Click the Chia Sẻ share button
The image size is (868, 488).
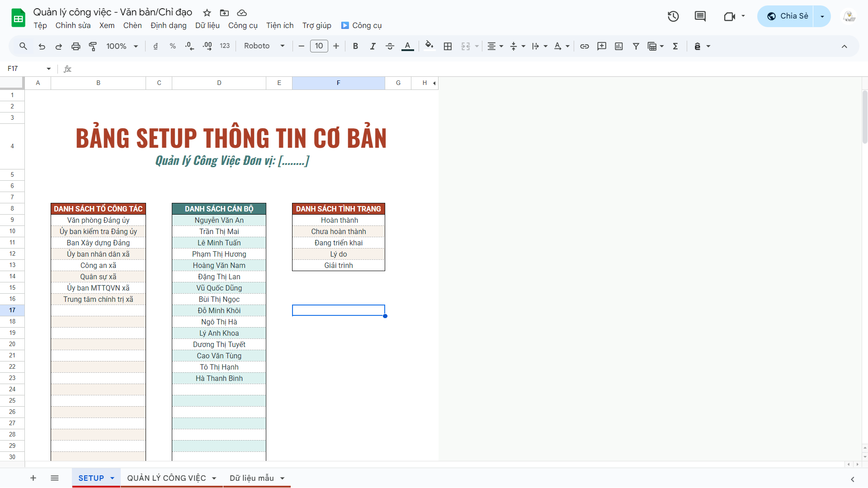787,16
